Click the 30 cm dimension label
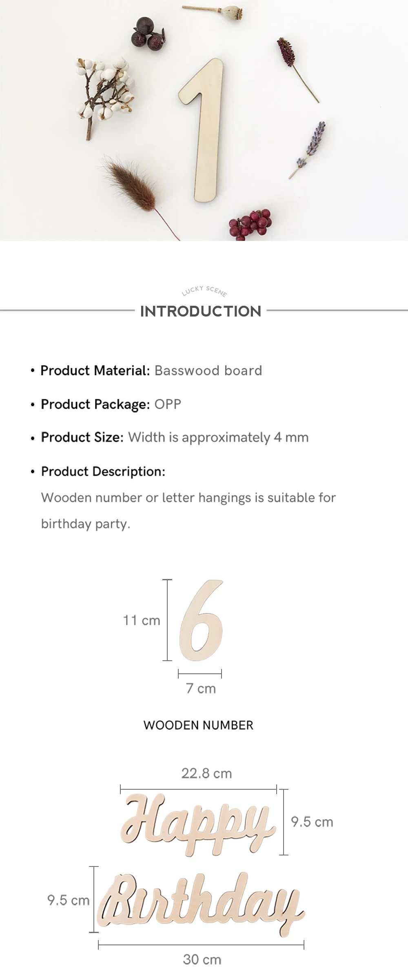The height and width of the screenshot is (980, 408). 202,959
